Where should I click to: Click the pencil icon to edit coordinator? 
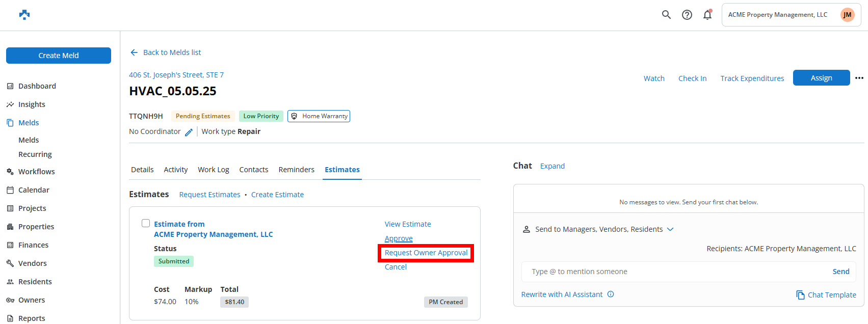pyautogui.click(x=189, y=132)
